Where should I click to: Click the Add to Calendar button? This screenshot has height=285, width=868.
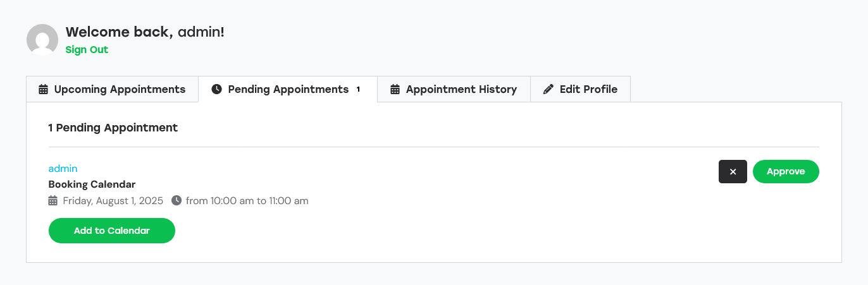point(112,231)
